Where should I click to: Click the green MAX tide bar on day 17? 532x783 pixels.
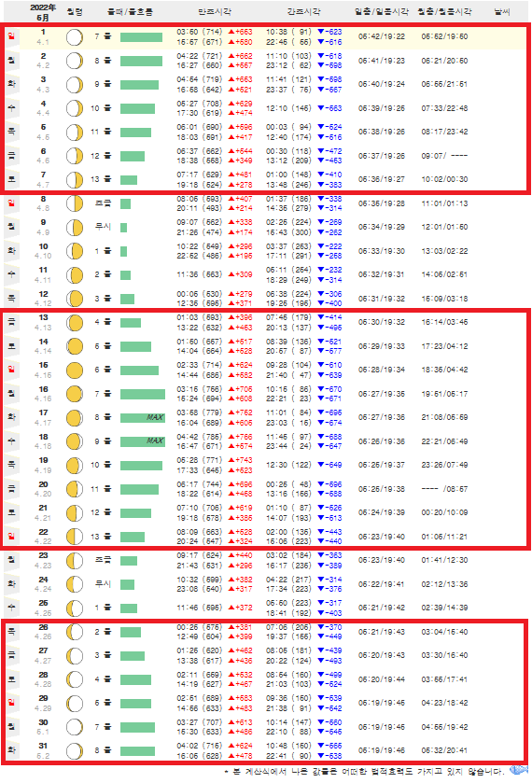143,418
